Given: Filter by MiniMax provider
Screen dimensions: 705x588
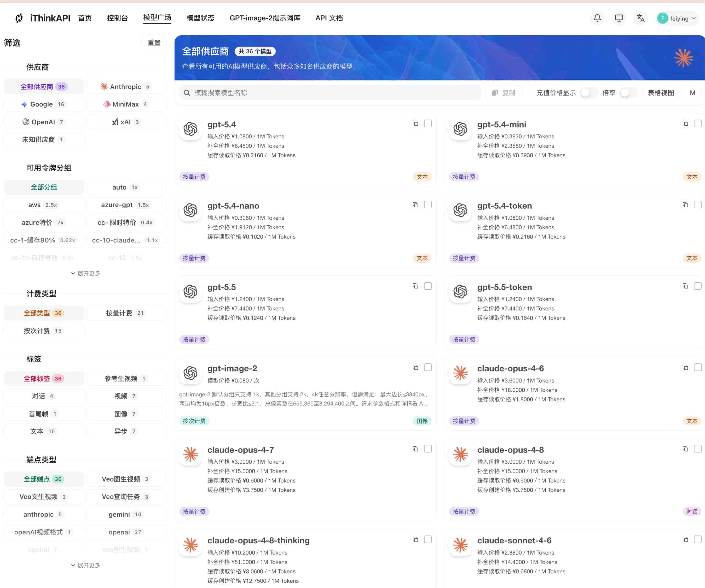Looking at the screenshot, I should click(x=126, y=104).
